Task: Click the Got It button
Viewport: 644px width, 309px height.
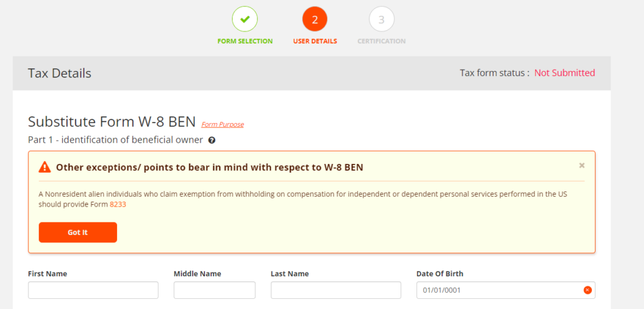Action: coord(78,232)
